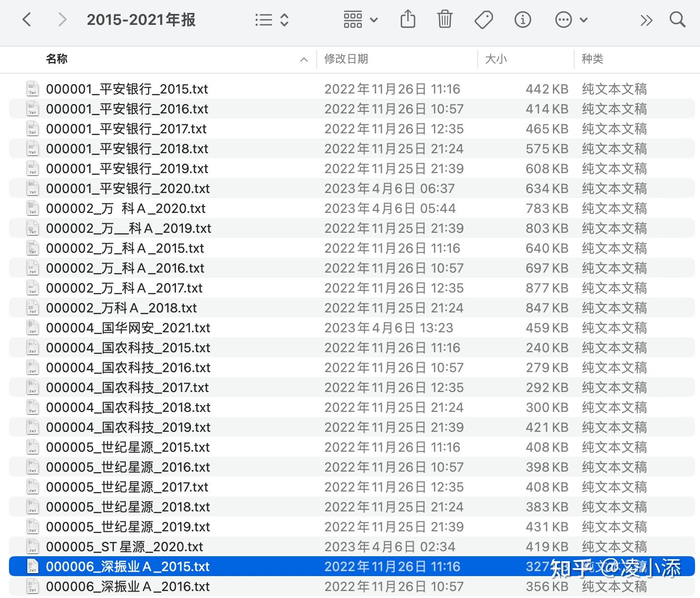Open the More actions ellipsis menu
The height and width of the screenshot is (598, 700).
pos(571,20)
